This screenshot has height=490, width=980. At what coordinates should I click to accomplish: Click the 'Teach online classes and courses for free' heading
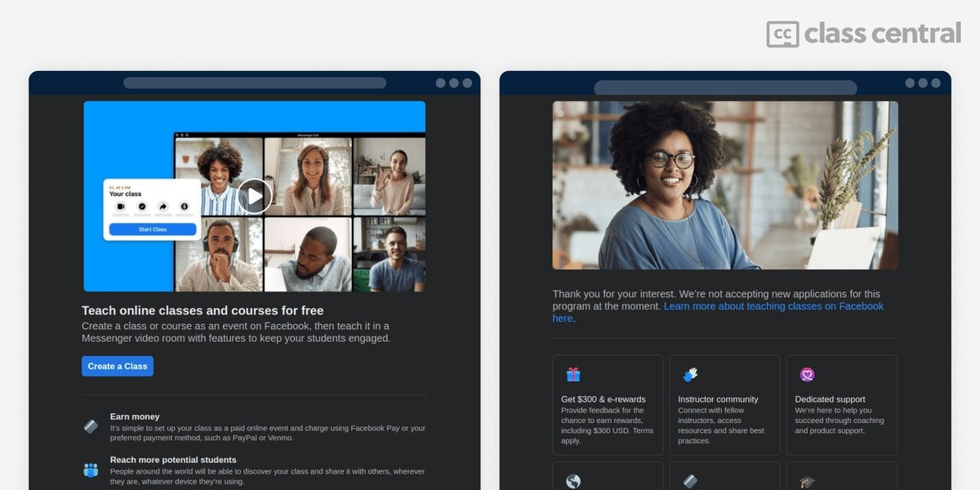click(203, 310)
